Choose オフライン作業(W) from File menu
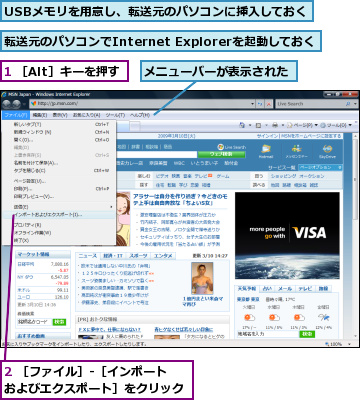Viewport: 360px width, 400px height. click(59, 233)
